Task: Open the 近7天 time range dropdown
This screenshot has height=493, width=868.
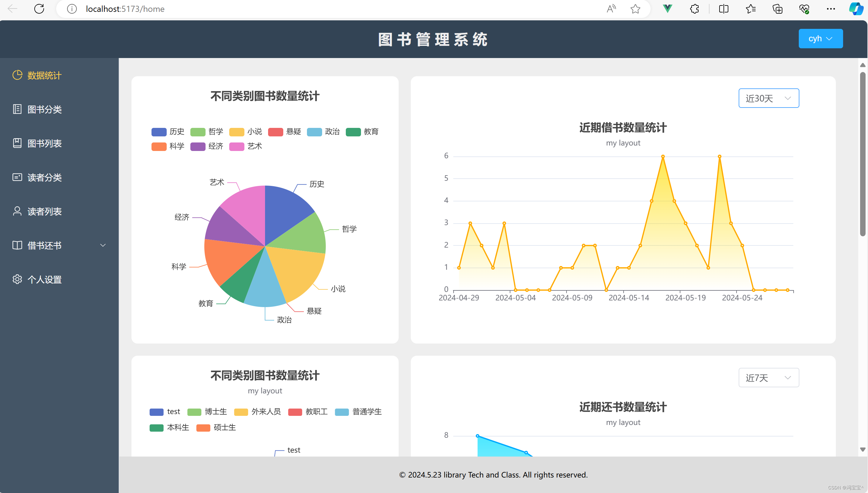Action: click(x=768, y=378)
